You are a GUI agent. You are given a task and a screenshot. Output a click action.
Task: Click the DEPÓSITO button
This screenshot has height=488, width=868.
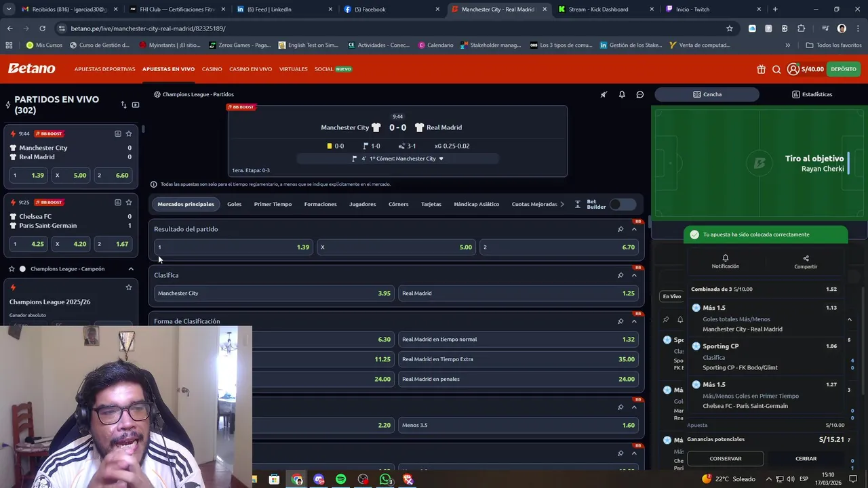(x=844, y=69)
